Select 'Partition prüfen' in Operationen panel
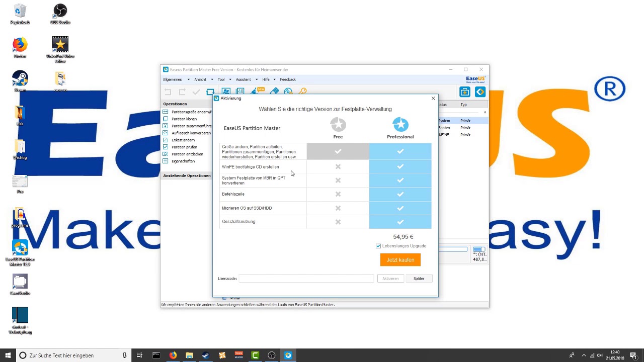 [184, 147]
